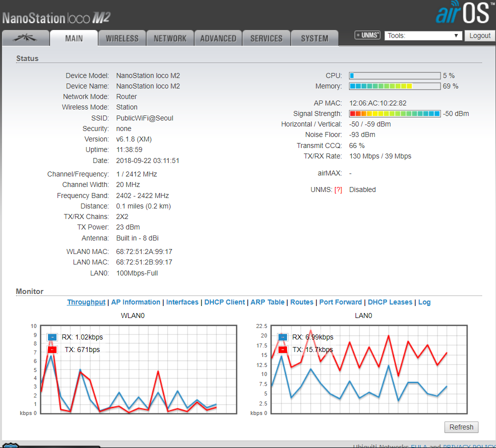496x448 pixels.
Task: Click the TX Power value 23 dBm
Action: point(128,227)
